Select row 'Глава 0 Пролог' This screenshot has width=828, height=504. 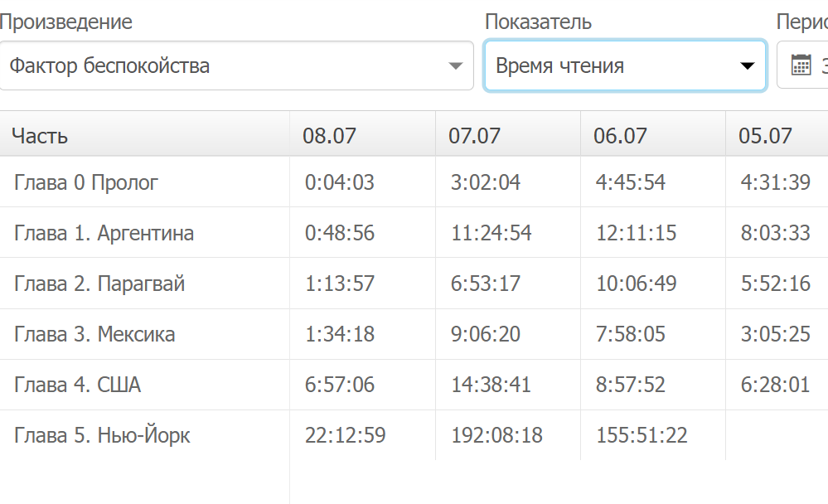pyautogui.click(x=86, y=182)
